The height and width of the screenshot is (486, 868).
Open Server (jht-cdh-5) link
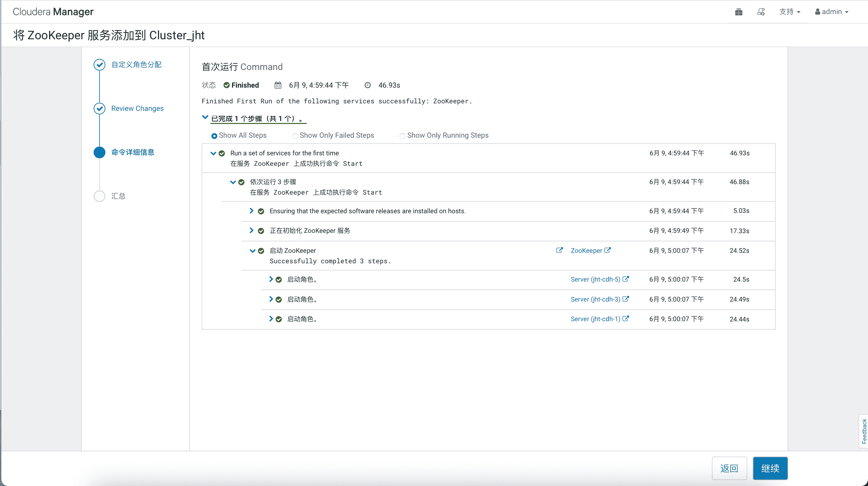(595, 279)
